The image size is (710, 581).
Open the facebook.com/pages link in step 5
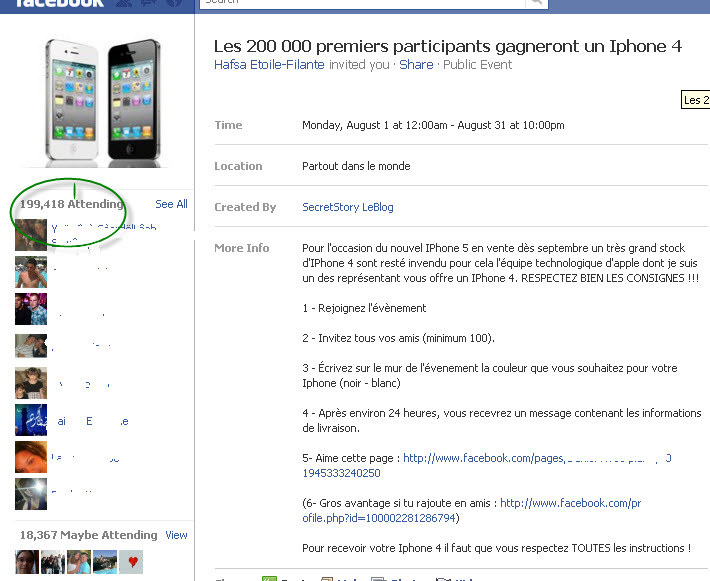pyautogui.click(x=537, y=458)
